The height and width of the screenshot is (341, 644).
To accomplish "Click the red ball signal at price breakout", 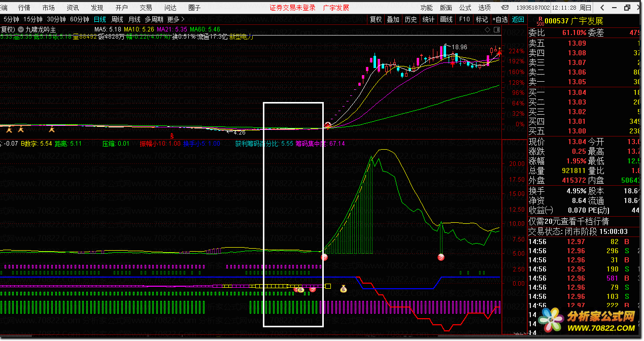I will [328, 125].
